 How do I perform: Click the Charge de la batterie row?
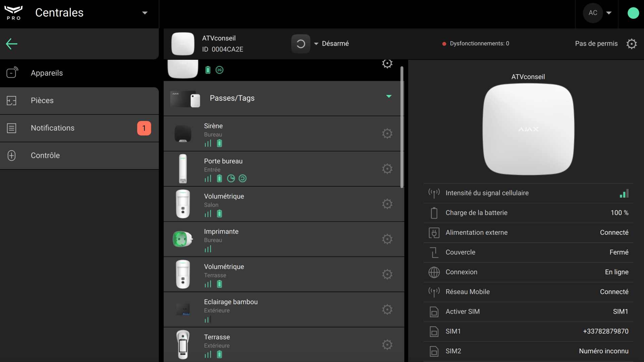coord(528,213)
